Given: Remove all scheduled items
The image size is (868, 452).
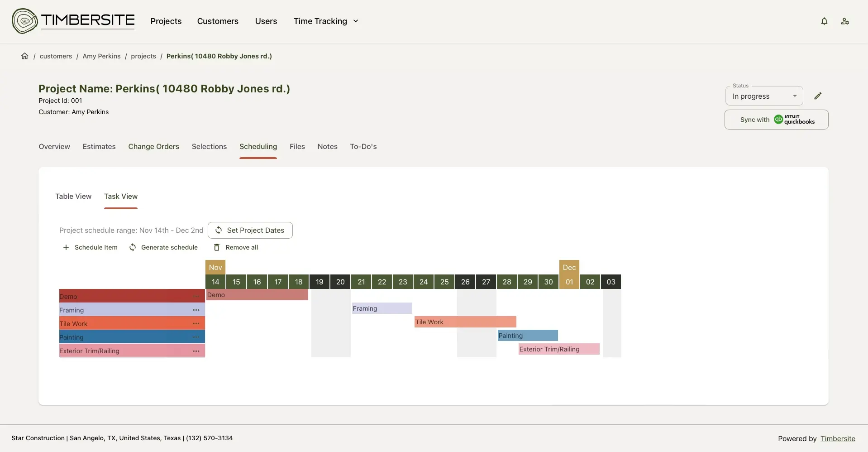Looking at the screenshot, I should point(236,247).
